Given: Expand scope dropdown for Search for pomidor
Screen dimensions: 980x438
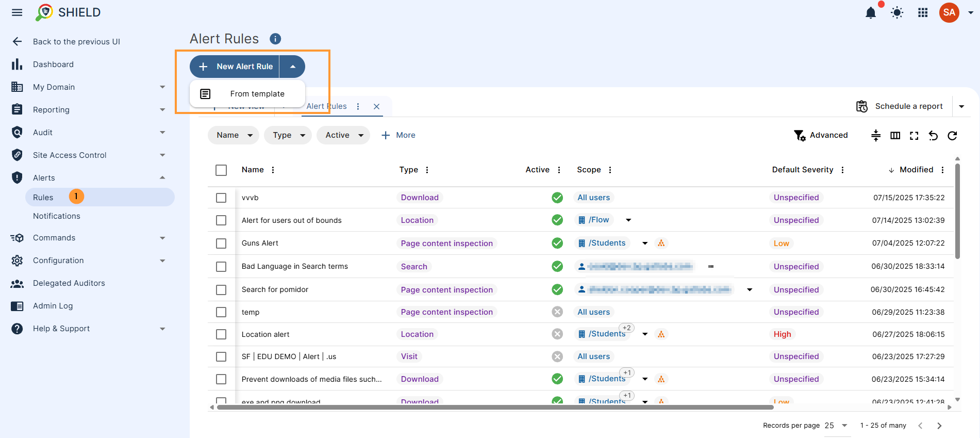Looking at the screenshot, I should click(750, 290).
